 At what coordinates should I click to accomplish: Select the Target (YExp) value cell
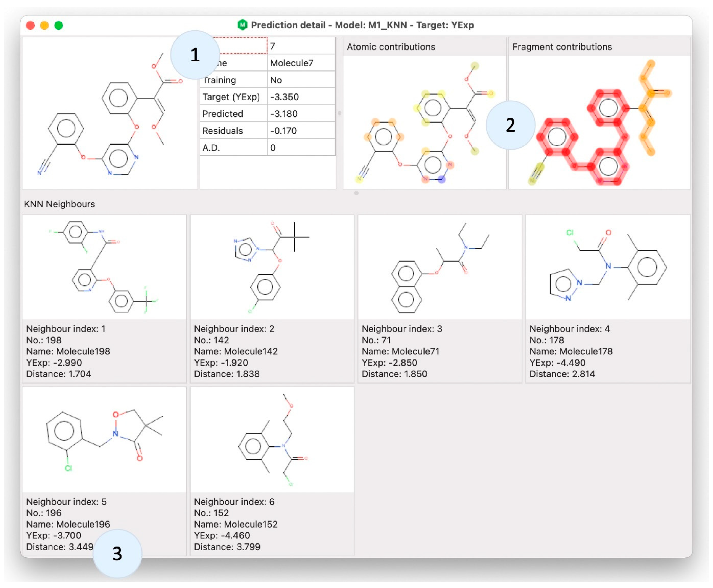pos(301,97)
